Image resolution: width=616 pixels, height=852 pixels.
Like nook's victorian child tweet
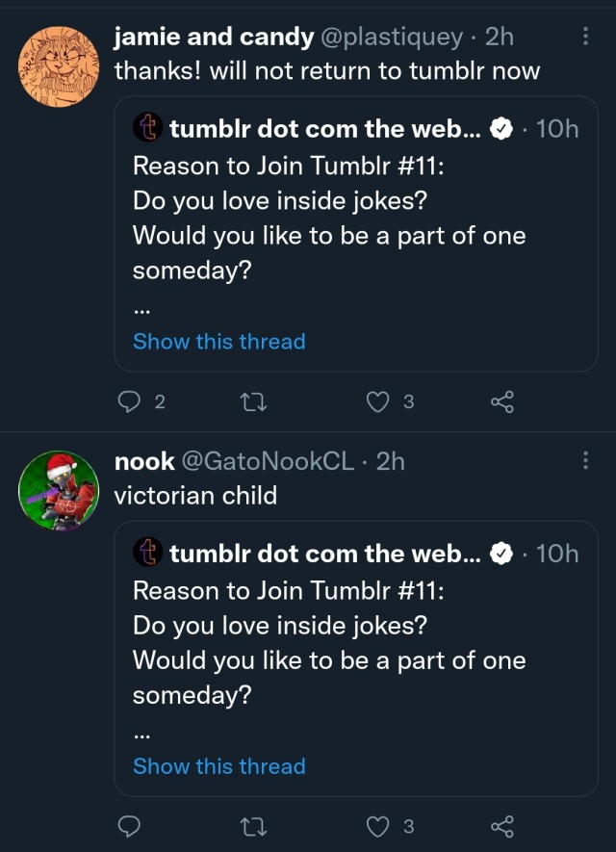pyautogui.click(x=378, y=826)
